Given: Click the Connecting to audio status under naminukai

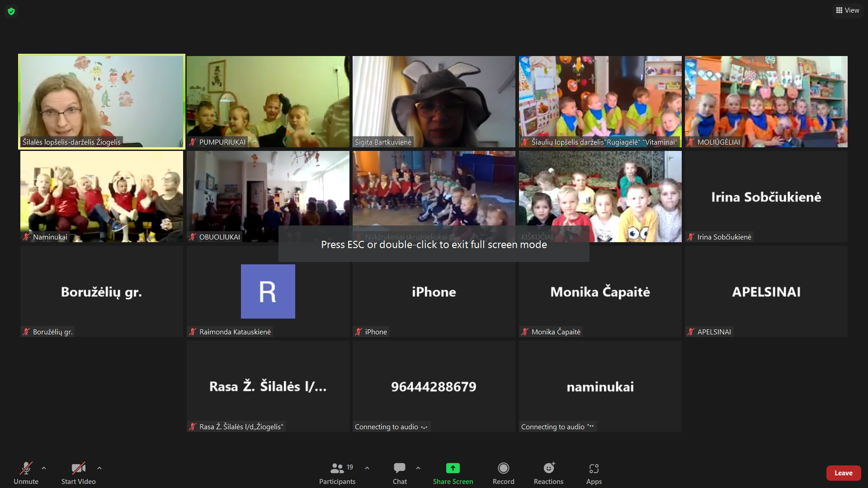Looking at the screenshot, I should (x=557, y=427).
